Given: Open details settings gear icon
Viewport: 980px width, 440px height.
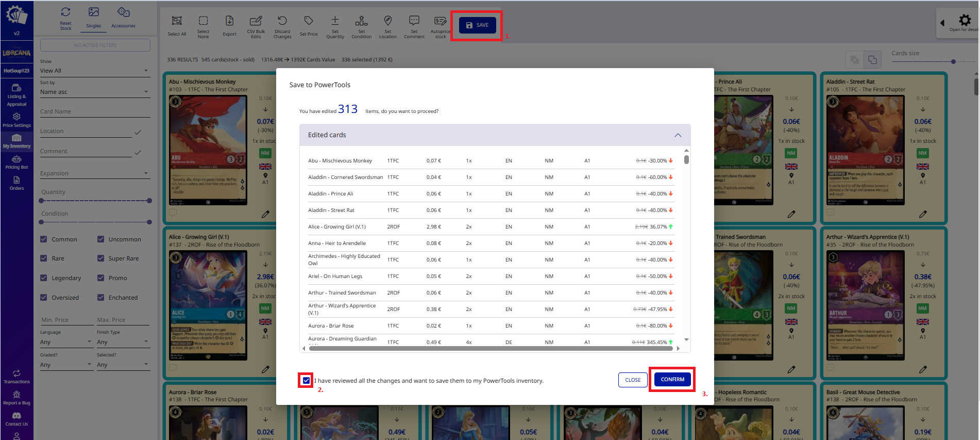Looking at the screenshot, I should coord(965,20).
